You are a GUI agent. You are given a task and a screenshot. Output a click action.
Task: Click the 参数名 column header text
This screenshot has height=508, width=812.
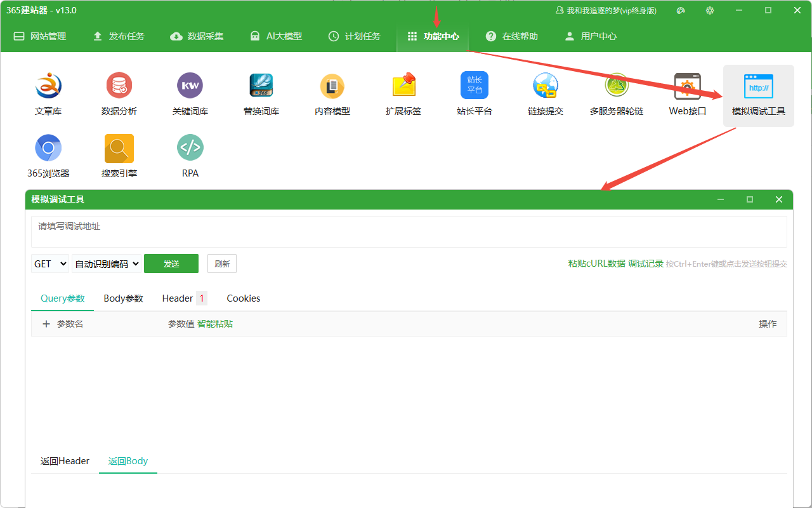click(x=70, y=324)
